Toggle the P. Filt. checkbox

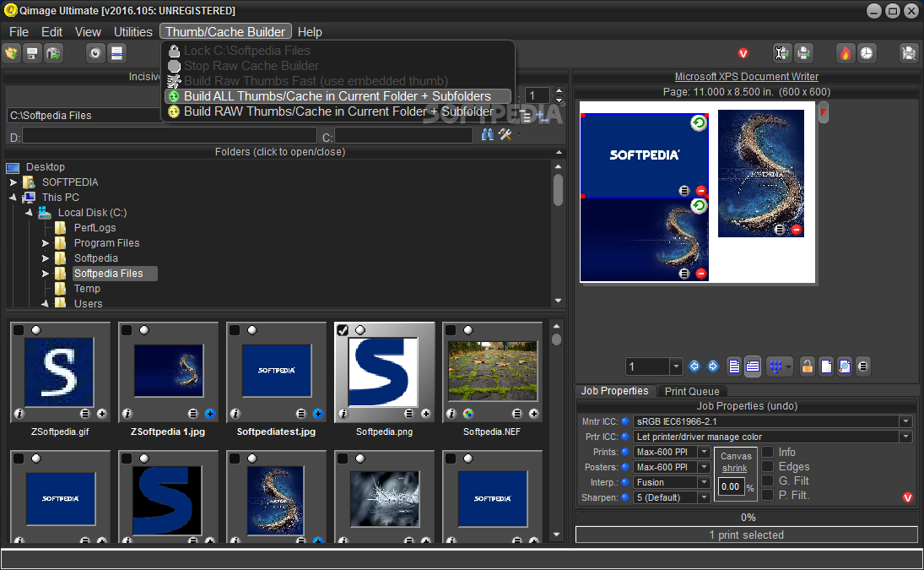(767, 495)
